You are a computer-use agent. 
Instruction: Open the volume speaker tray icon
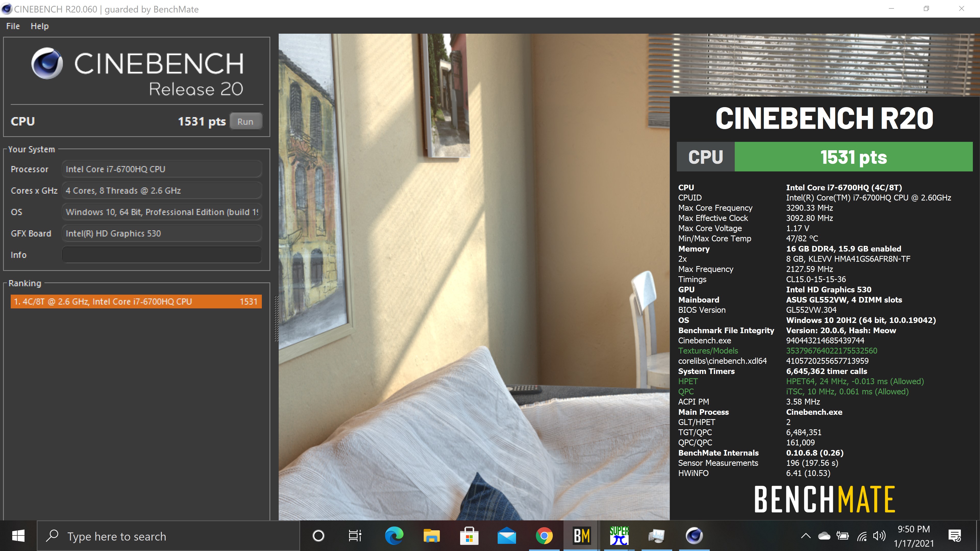click(x=879, y=536)
